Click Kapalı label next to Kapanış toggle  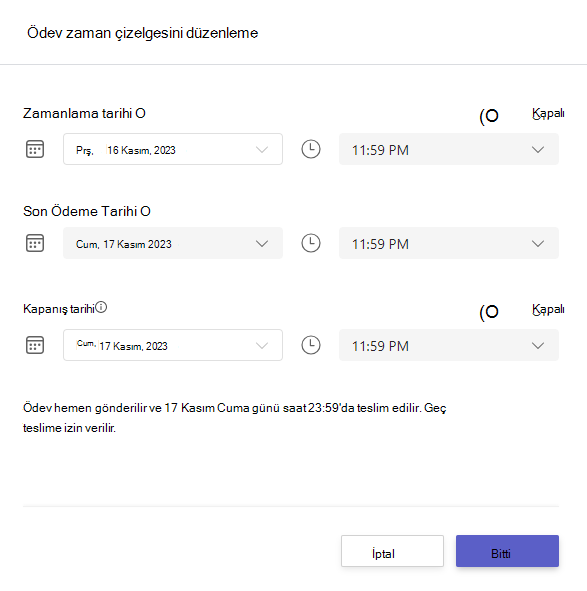click(548, 309)
